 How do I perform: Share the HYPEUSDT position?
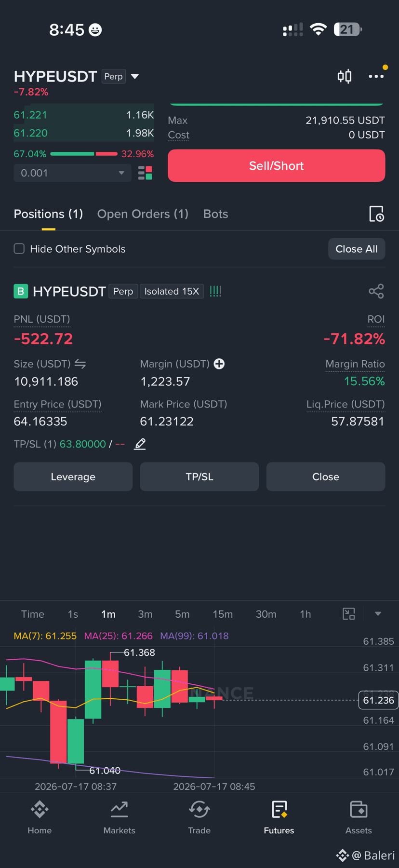pyautogui.click(x=376, y=291)
